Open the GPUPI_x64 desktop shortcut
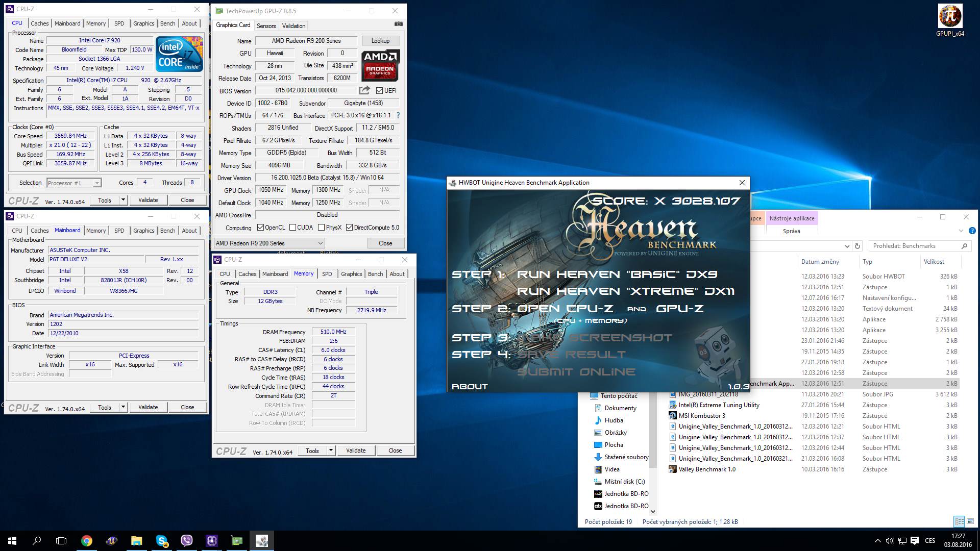Screen dimensions: 980x551 (950, 20)
